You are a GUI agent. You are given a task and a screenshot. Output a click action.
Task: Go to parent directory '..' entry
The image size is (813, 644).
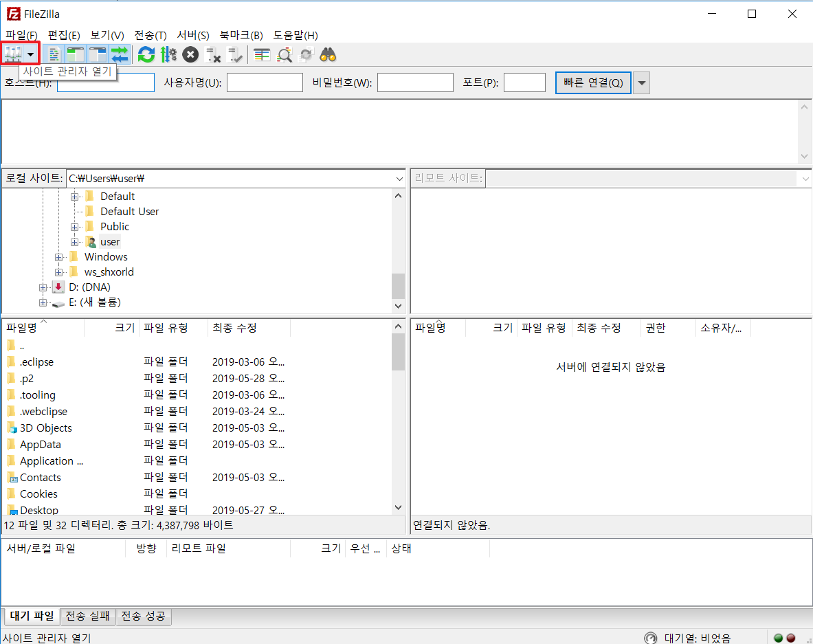[x=16, y=345]
